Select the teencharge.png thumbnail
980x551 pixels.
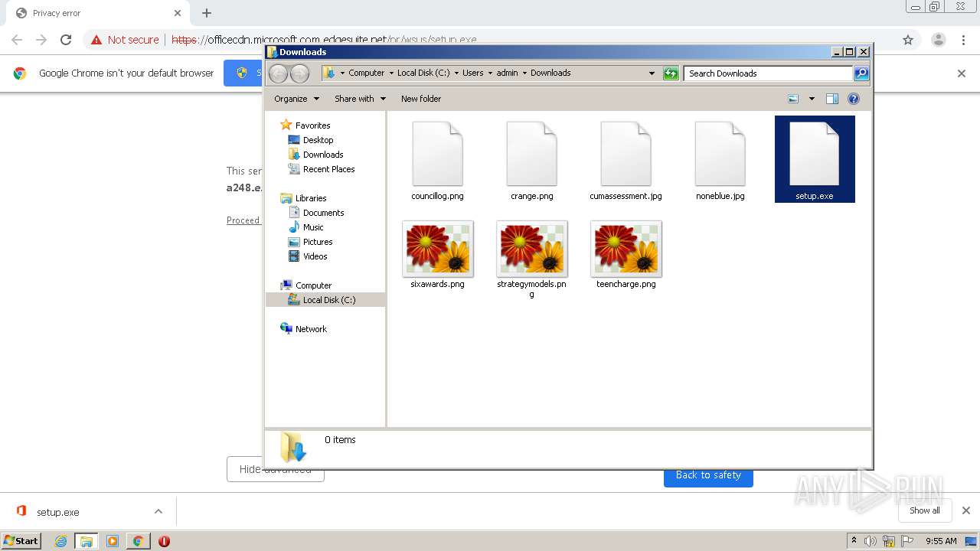pos(626,249)
